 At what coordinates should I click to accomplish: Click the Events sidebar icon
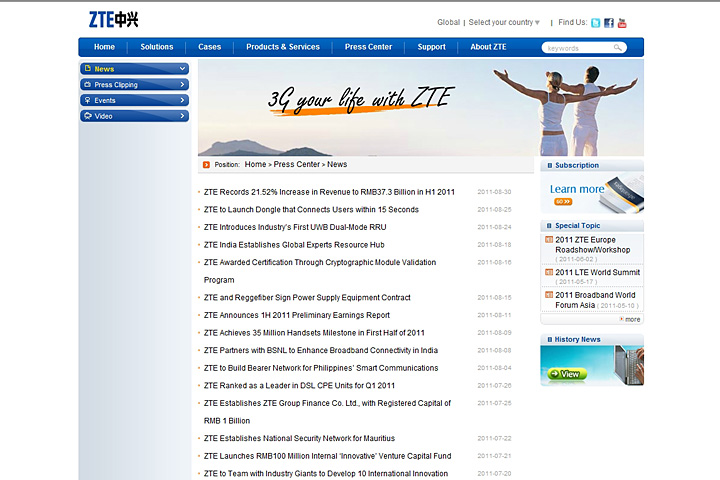click(x=88, y=100)
